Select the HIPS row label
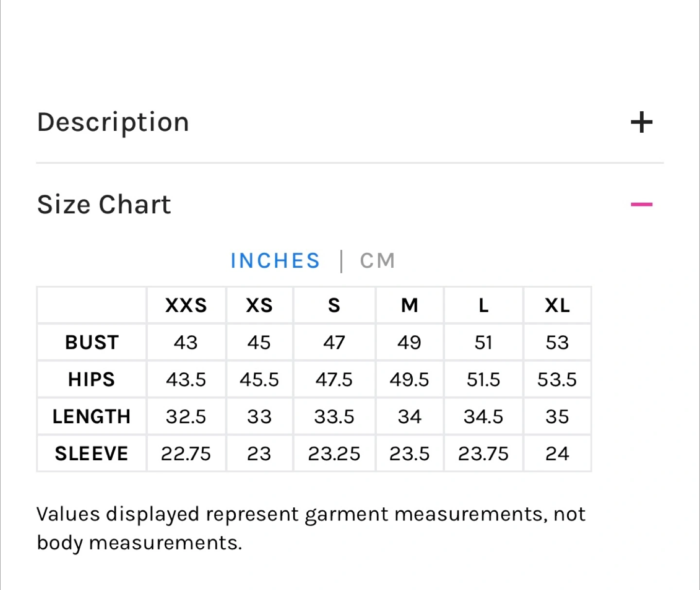Image resolution: width=700 pixels, height=590 pixels. [x=92, y=380]
